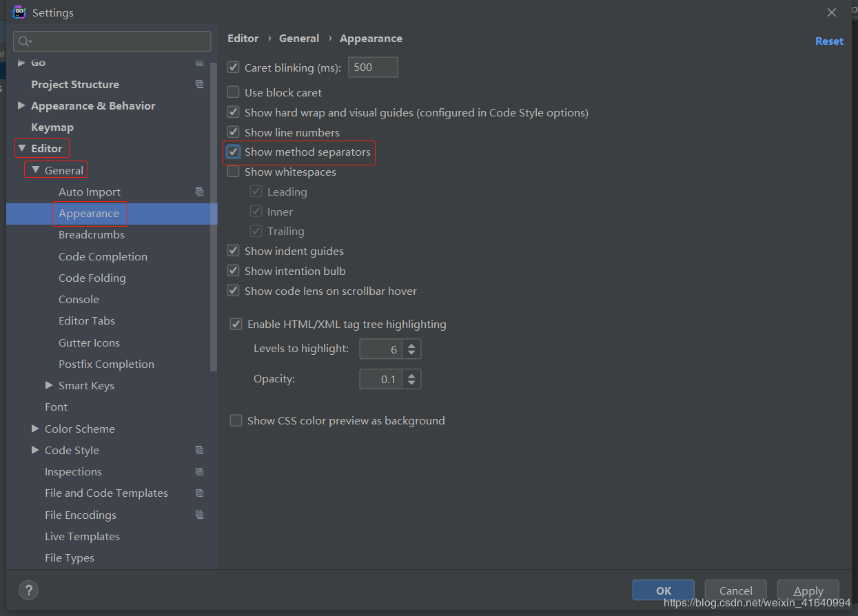Viewport: 858px width, 616px height.
Task: Enable Use block caret
Action: click(x=234, y=92)
